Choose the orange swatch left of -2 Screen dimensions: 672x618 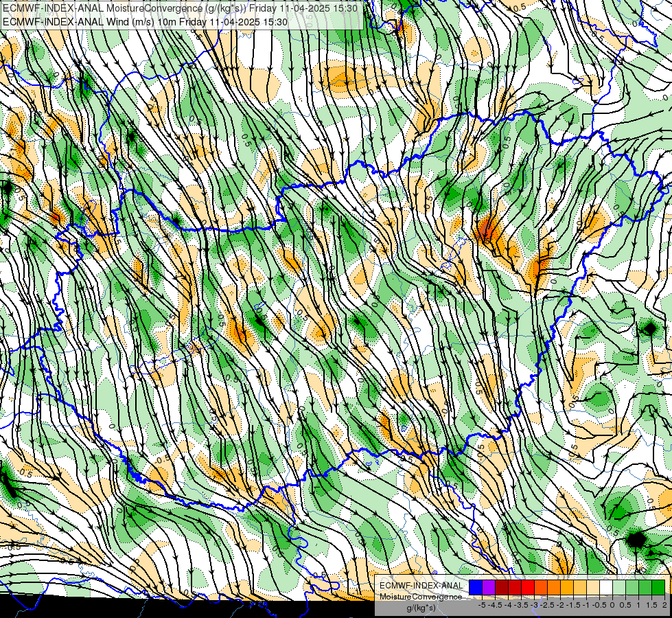coord(554,588)
